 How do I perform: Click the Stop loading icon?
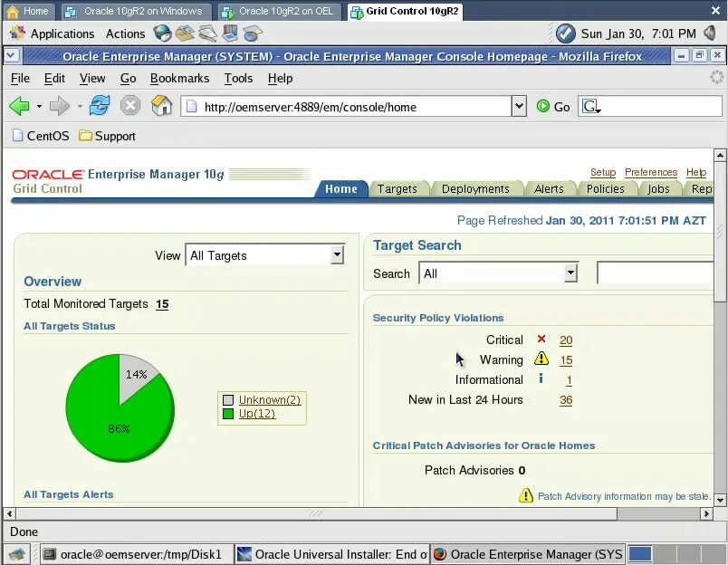point(130,106)
